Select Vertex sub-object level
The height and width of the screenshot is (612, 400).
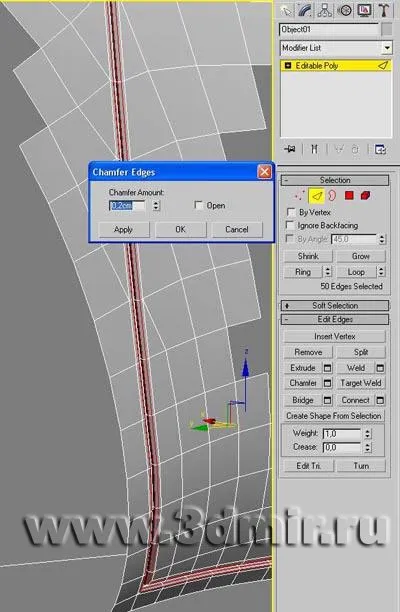click(300, 196)
